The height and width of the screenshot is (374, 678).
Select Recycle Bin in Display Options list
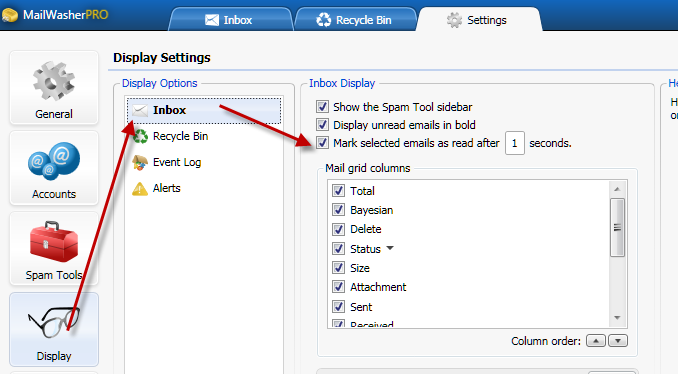click(180, 136)
